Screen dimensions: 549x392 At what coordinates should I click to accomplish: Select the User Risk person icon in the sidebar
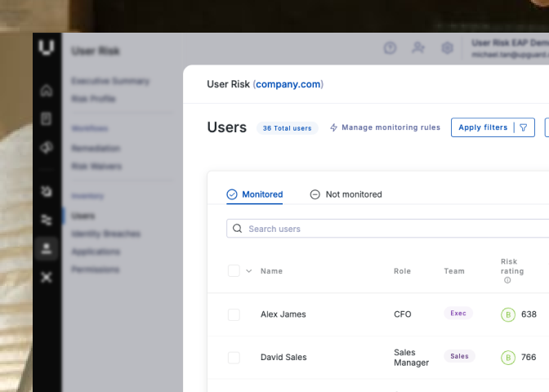tap(47, 248)
